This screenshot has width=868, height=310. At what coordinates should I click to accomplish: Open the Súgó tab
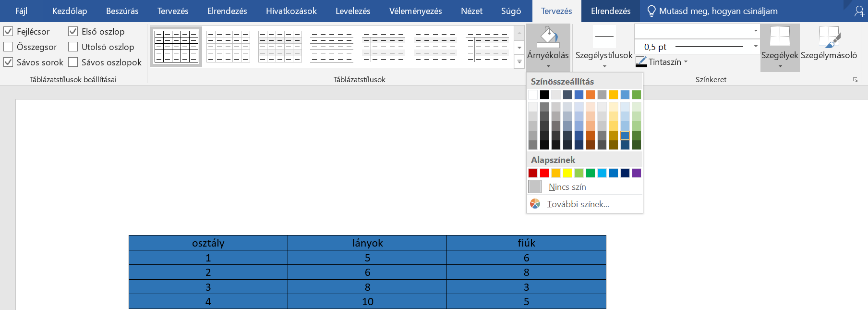(511, 11)
